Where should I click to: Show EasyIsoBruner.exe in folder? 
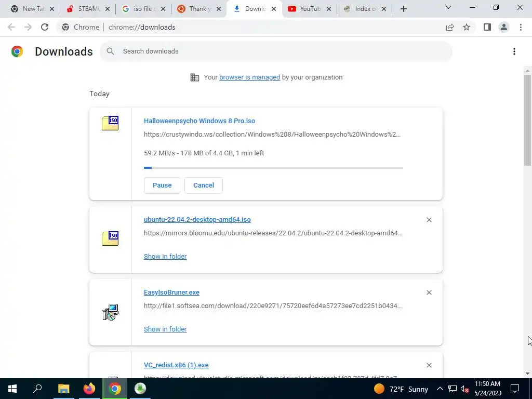pyautogui.click(x=165, y=329)
